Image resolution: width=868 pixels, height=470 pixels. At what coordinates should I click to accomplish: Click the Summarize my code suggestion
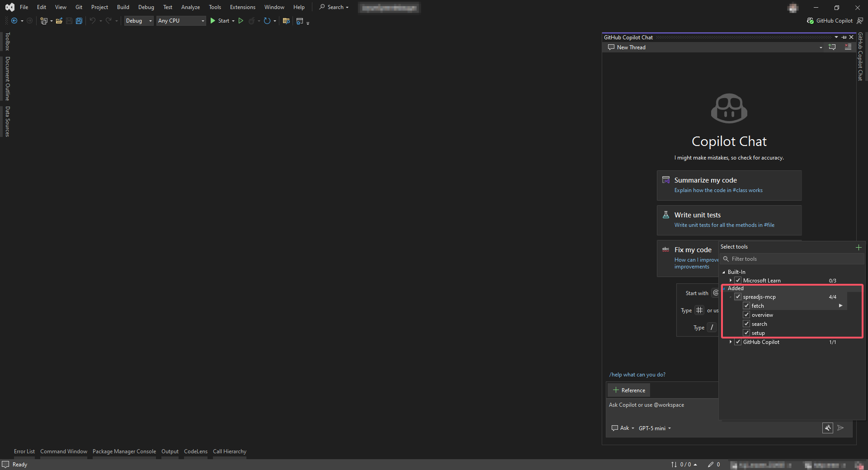(729, 185)
